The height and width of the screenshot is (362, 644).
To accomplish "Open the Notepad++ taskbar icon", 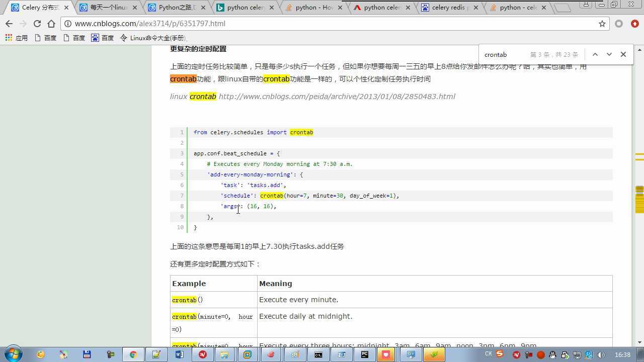I will coord(156,354).
